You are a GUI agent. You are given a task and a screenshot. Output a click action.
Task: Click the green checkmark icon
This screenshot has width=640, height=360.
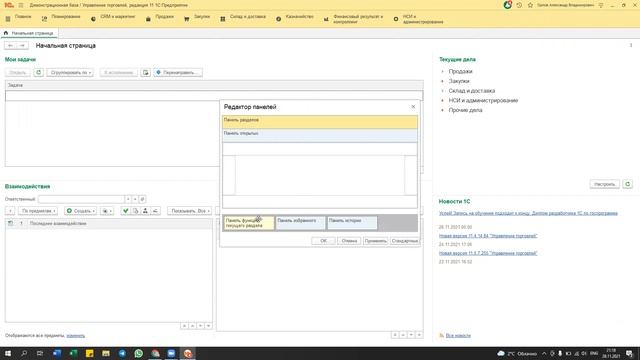click(125, 211)
